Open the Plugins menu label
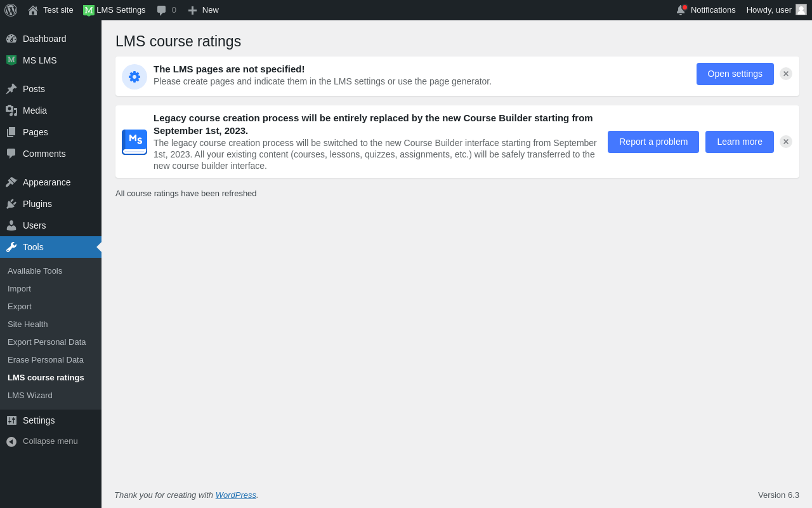 pyautogui.click(x=37, y=204)
